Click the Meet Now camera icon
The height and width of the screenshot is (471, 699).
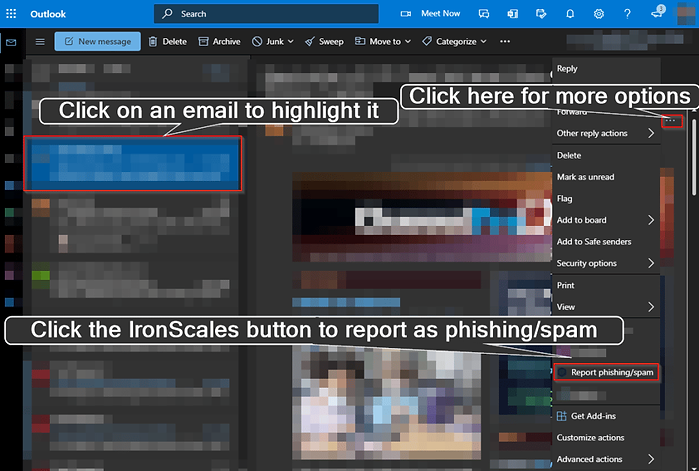(406, 14)
